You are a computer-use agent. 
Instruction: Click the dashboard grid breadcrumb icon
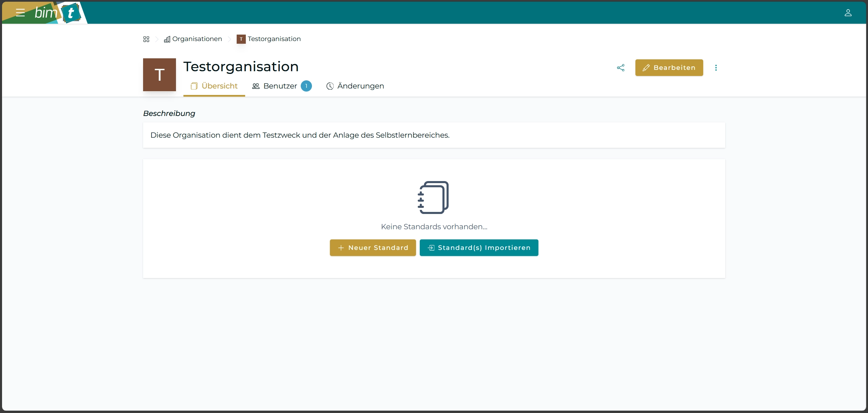(146, 39)
